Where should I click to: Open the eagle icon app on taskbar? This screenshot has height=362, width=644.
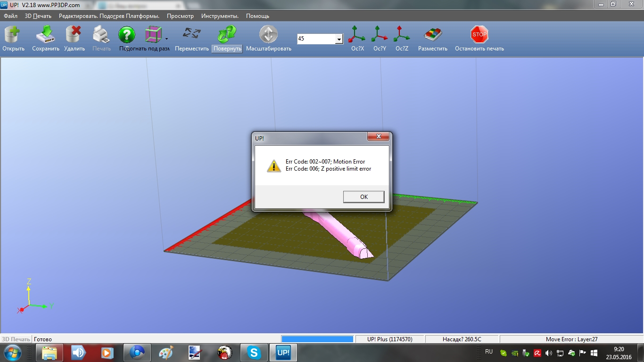(225, 353)
